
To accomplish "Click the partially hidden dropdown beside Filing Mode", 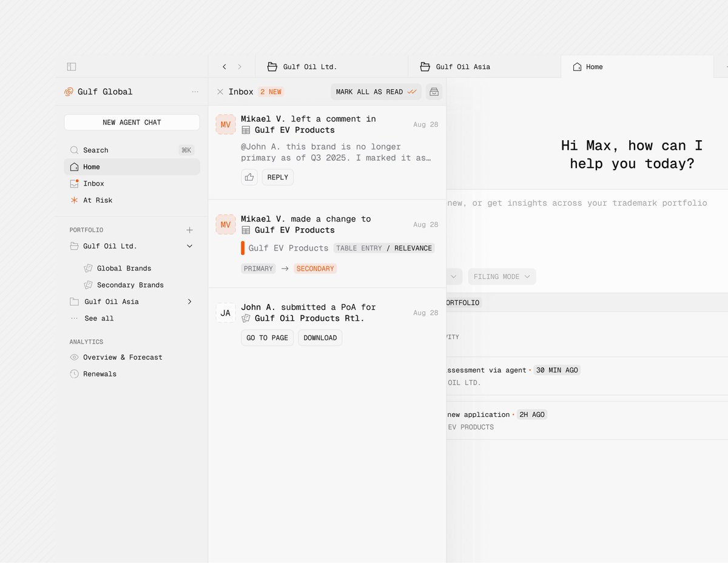I will click(x=454, y=277).
